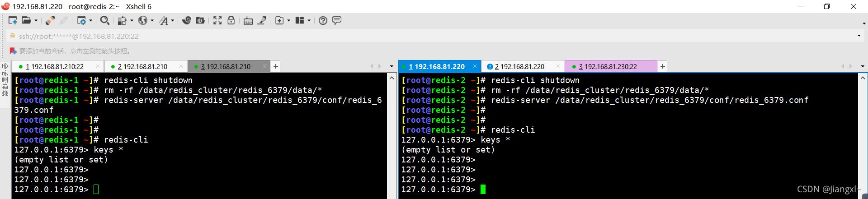Close tab 1 192.168.81.210:22
Viewport: 868px width, 199px height.
click(98, 66)
